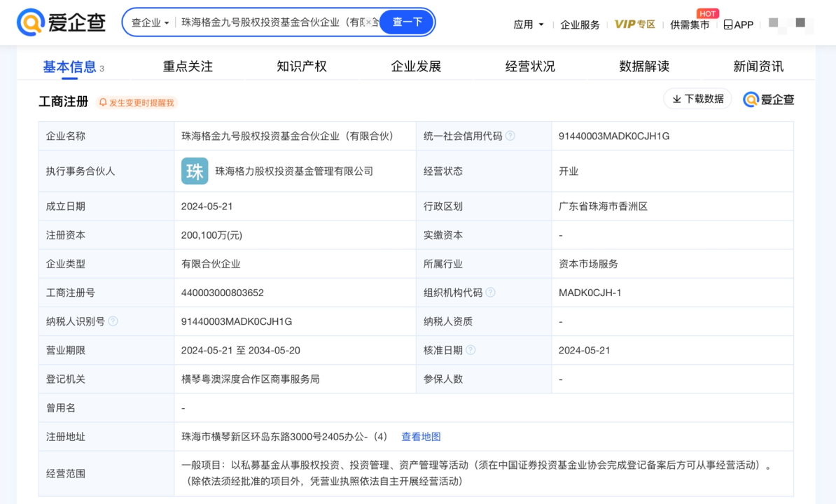The image size is (836, 504).
Task: Click the 所属行业 value 资本市场服务
Action: [588, 264]
